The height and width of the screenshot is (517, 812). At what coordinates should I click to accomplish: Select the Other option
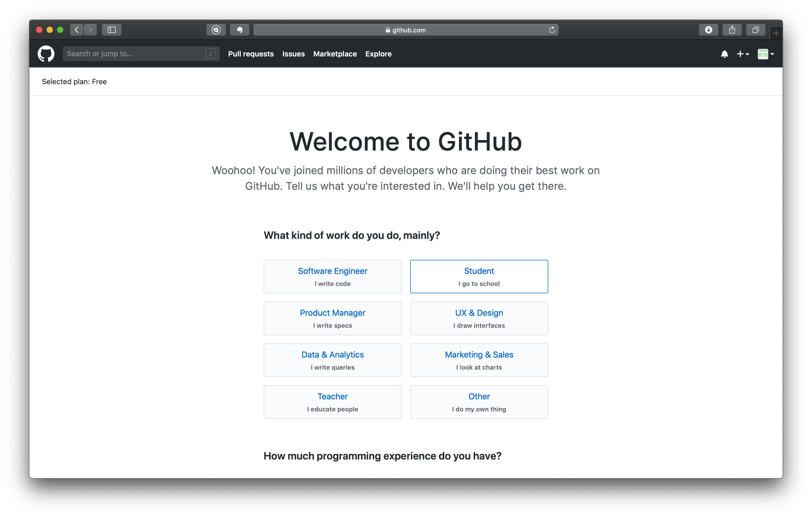click(479, 402)
